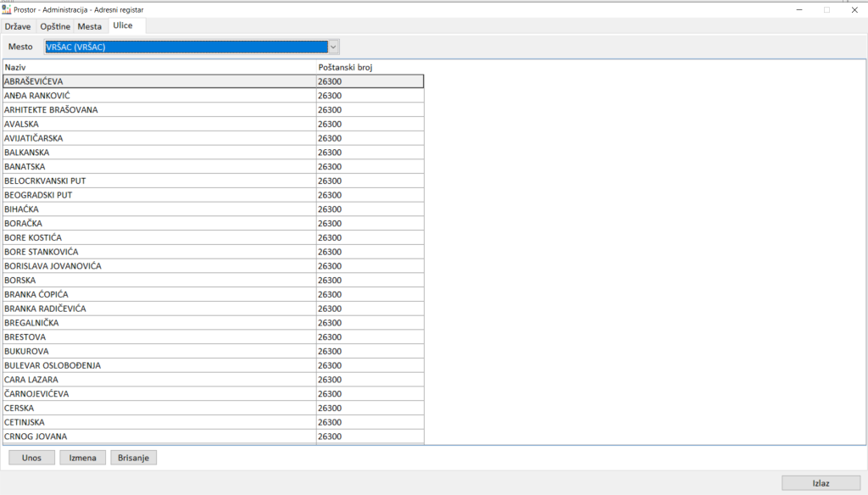This screenshot has height=495, width=868.
Task: Close the Adresni registar window
Action: [854, 8]
